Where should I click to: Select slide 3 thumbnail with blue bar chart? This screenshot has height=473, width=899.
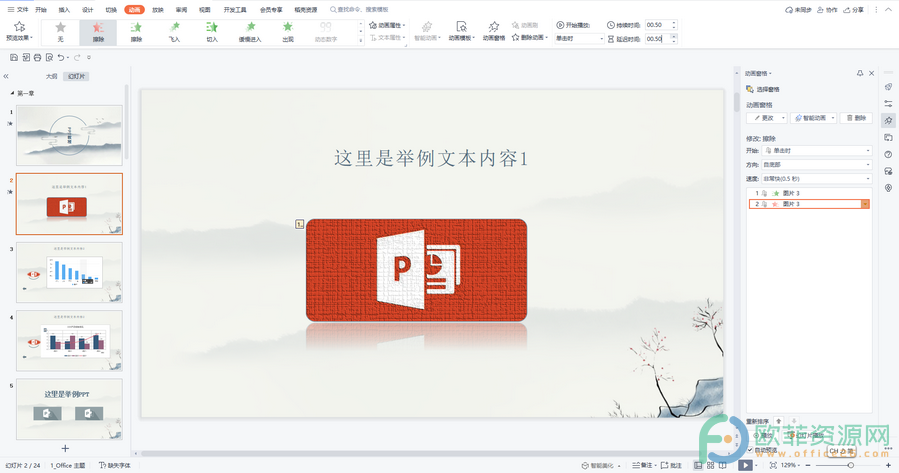69,272
